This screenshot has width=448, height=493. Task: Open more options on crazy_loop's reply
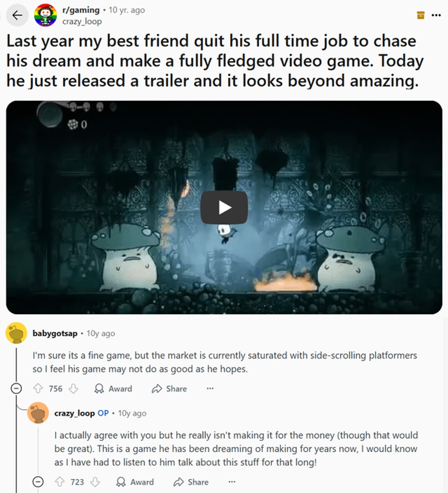(232, 482)
